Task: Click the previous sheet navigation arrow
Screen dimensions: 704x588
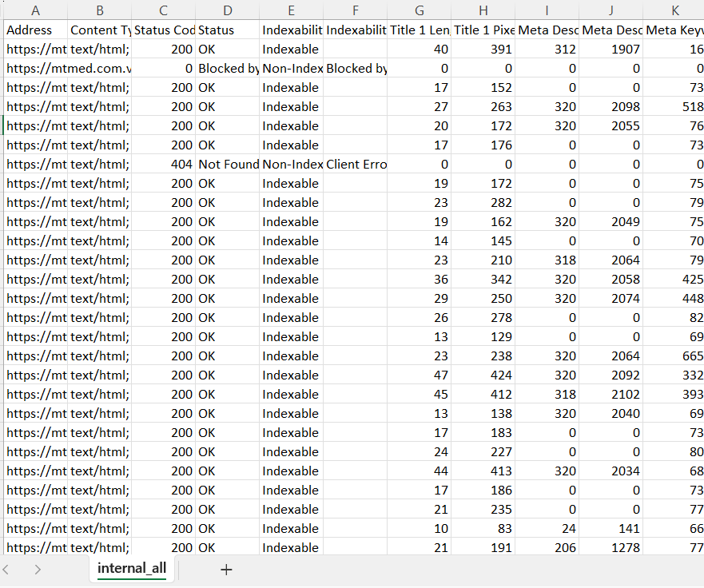Action: [6, 570]
